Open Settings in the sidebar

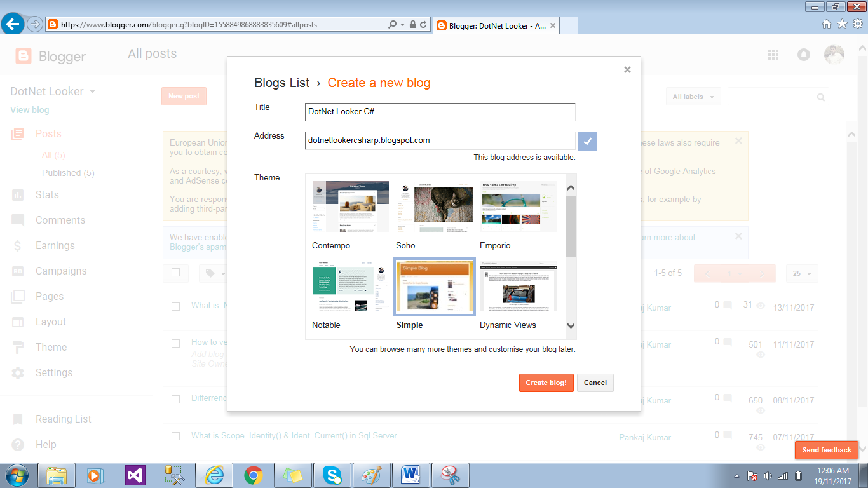pyautogui.click(x=54, y=372)
